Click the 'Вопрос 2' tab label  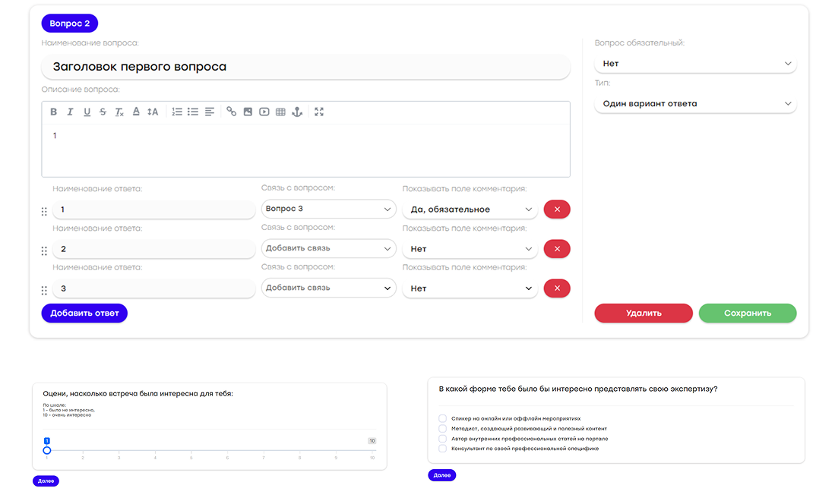[69, 24]
